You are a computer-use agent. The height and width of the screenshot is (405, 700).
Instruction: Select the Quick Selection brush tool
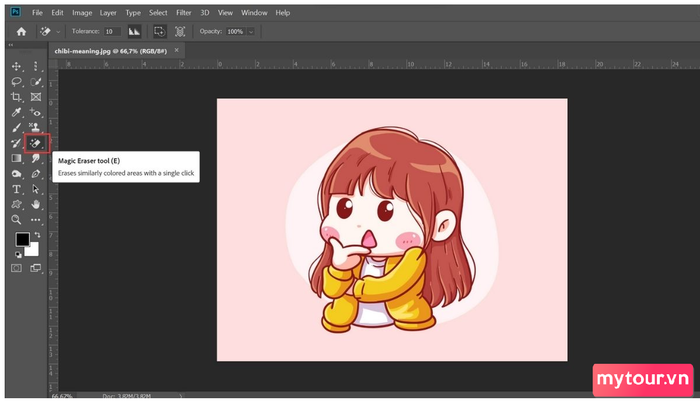[x=36, y=82]
